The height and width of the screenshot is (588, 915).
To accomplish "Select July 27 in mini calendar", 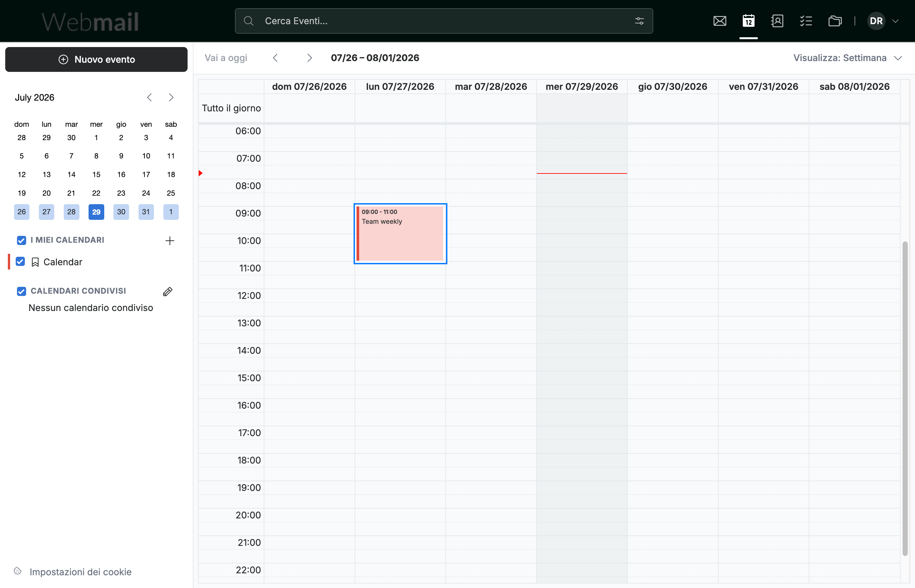I will pos(47,212).
